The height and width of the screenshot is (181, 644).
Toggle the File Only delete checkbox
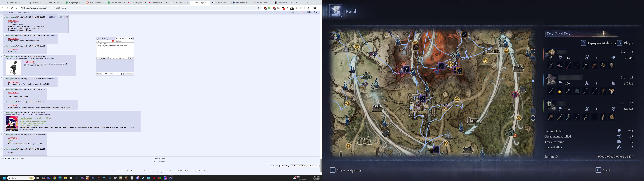(281, 166)
